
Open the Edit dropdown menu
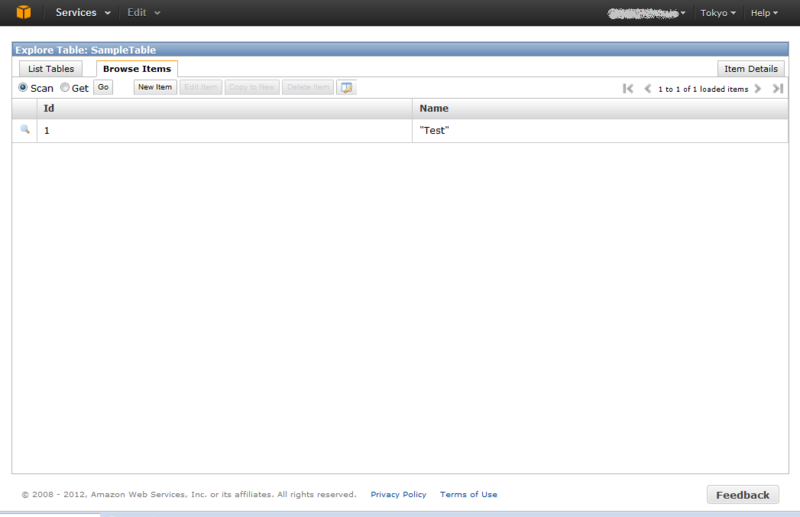(143, 12)
